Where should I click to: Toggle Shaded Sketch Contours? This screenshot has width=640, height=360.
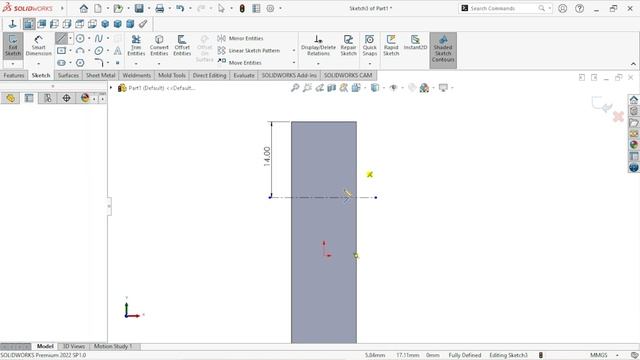pyautogui.click(x=443, y=50)
